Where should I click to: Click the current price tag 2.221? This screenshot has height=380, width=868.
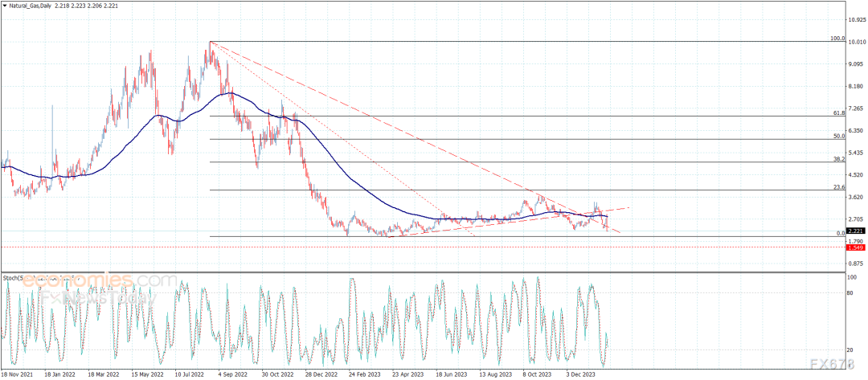[854, 229]
